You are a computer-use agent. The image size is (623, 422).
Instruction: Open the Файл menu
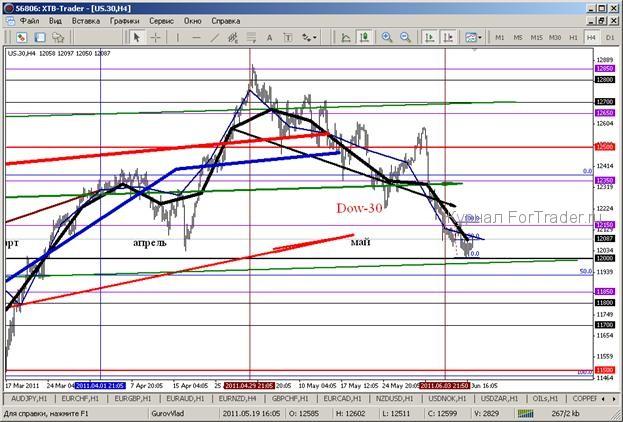(29, 21)
